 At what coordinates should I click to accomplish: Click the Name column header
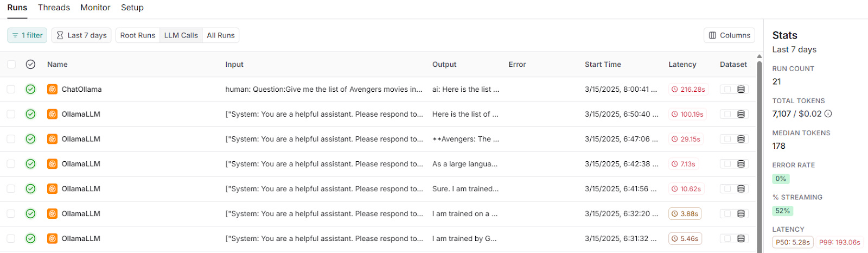58,64
